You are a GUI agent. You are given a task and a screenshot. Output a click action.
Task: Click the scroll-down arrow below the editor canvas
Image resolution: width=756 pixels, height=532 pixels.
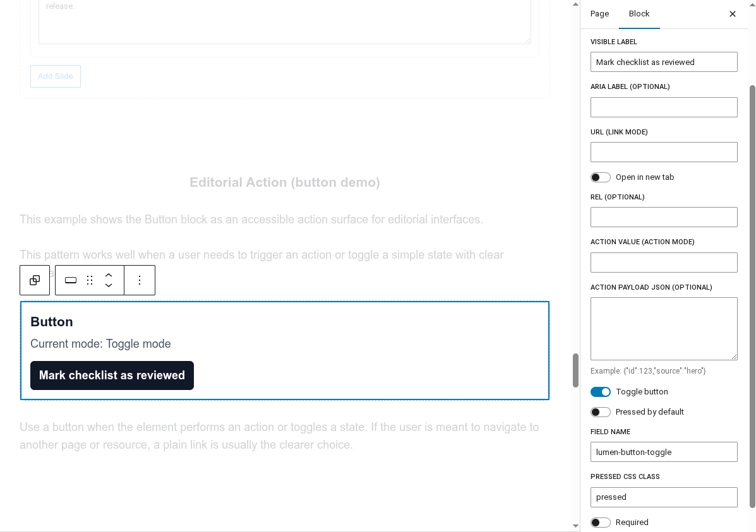(x=575, y=525)
